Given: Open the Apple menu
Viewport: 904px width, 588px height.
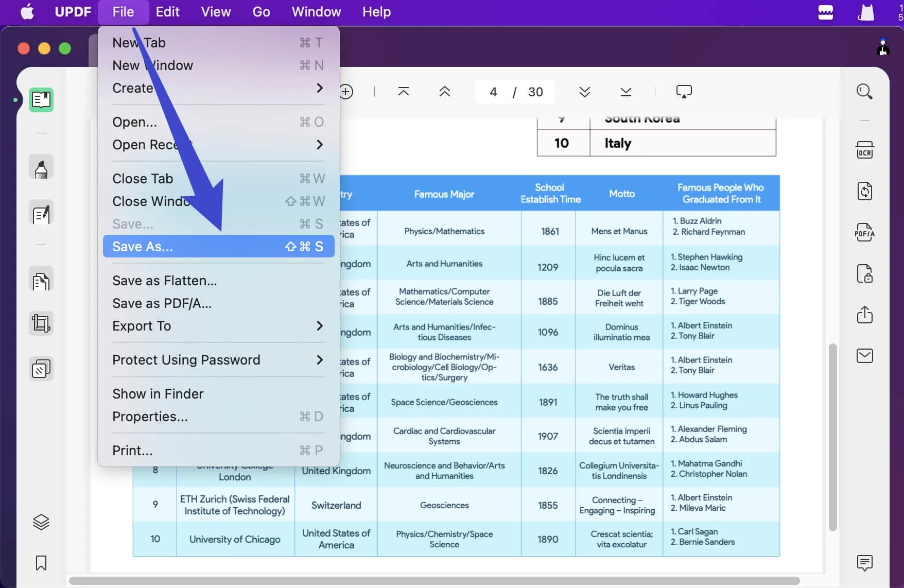Looking at the screenshot, I should [27, 12].
